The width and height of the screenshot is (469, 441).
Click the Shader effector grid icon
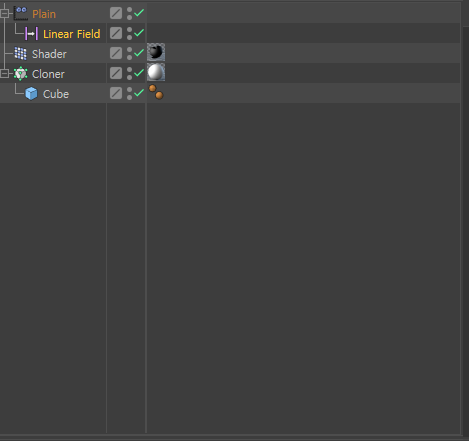21,53
